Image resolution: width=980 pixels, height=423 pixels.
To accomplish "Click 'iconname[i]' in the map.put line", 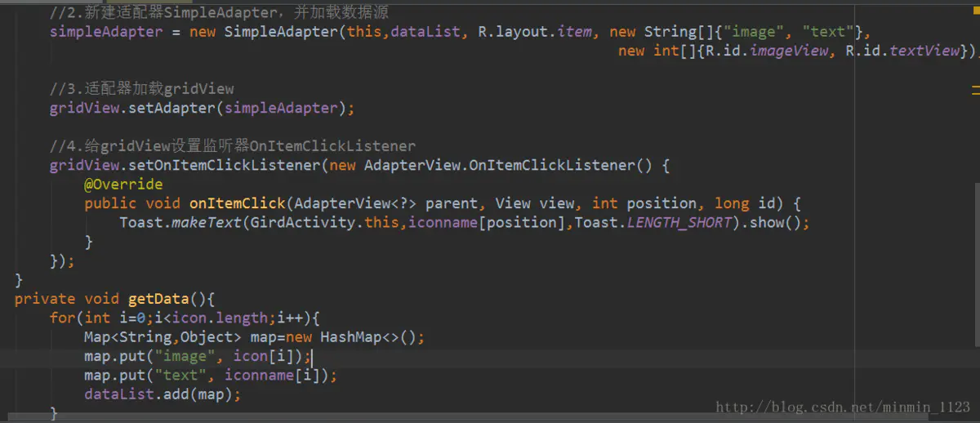I will (273, 375).
